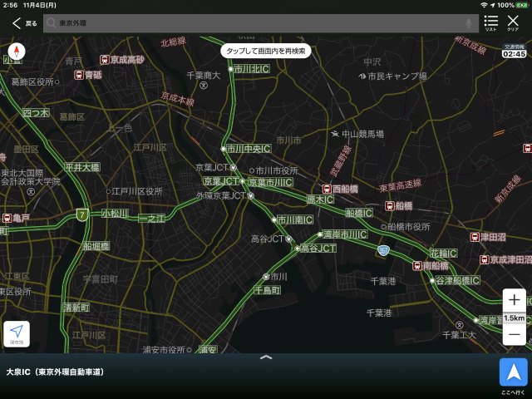The height and width of the screenshot is (399, 532).
Task: Tap the 中山競馬場 horse racing icon
Action: point(335,134)
